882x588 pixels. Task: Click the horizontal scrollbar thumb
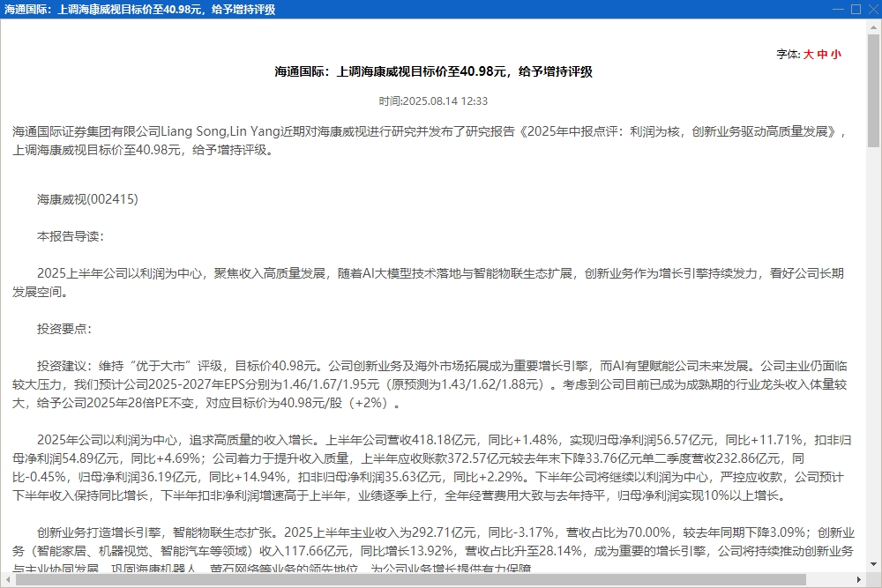[411, 579]
